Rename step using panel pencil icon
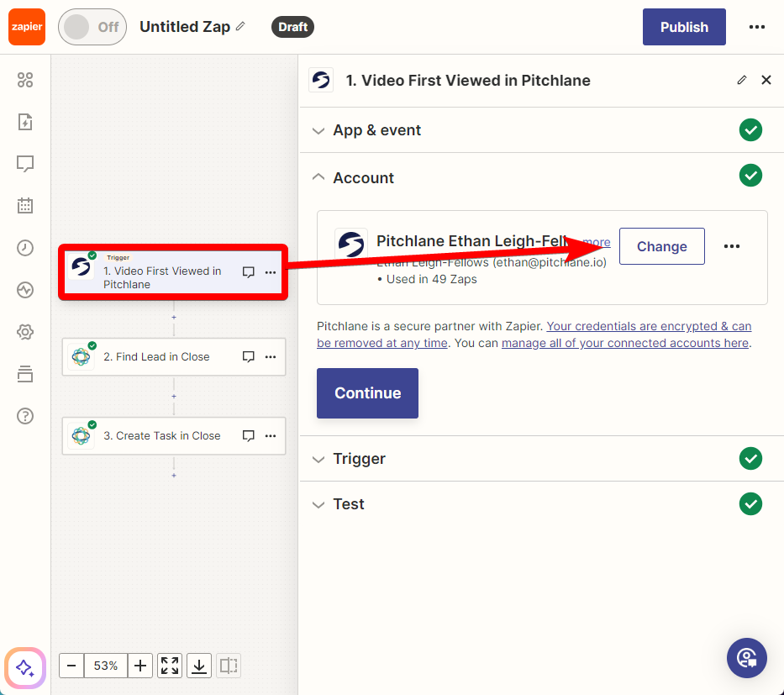Image resolution: width=784 pixels, height=695 pixels. [x=742, y=80]
